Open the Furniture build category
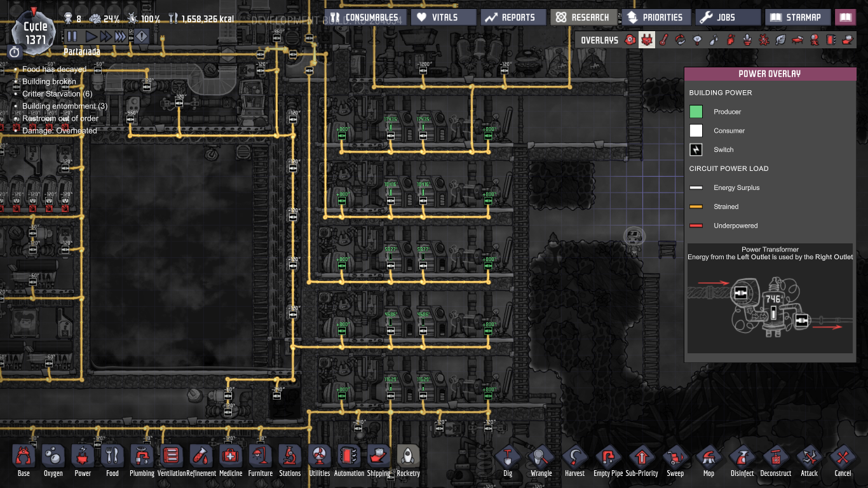The height and width of the screenshot is (488, 868). [x=261, y=460]
